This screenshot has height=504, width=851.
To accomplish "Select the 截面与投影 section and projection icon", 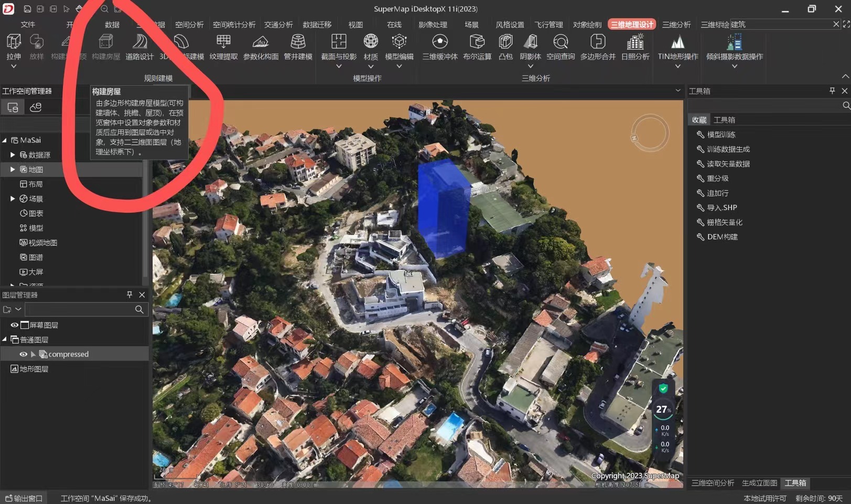I will 339,41.
